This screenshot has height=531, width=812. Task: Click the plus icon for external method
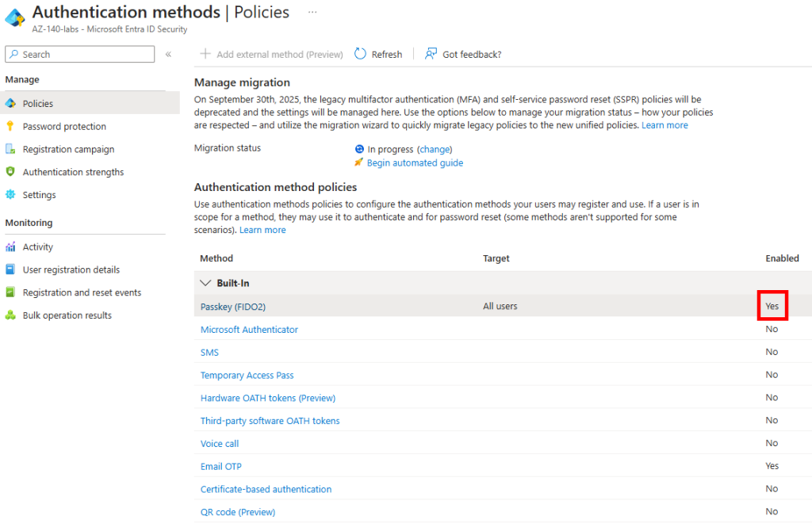pos(205,54)
